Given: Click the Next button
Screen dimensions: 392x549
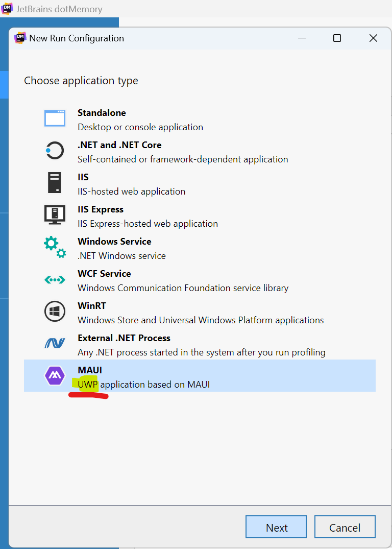Looking at the screenshot, I should (x=276, y=527).
